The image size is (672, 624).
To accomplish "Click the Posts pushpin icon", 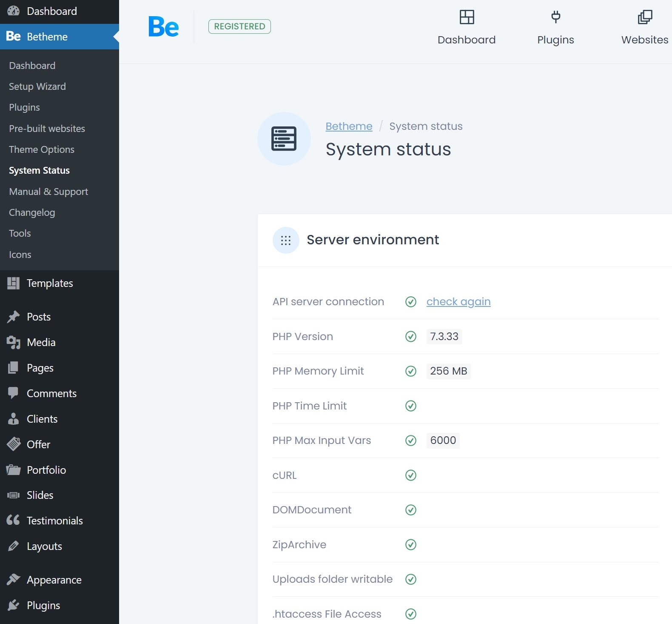I will click(14, 317).
